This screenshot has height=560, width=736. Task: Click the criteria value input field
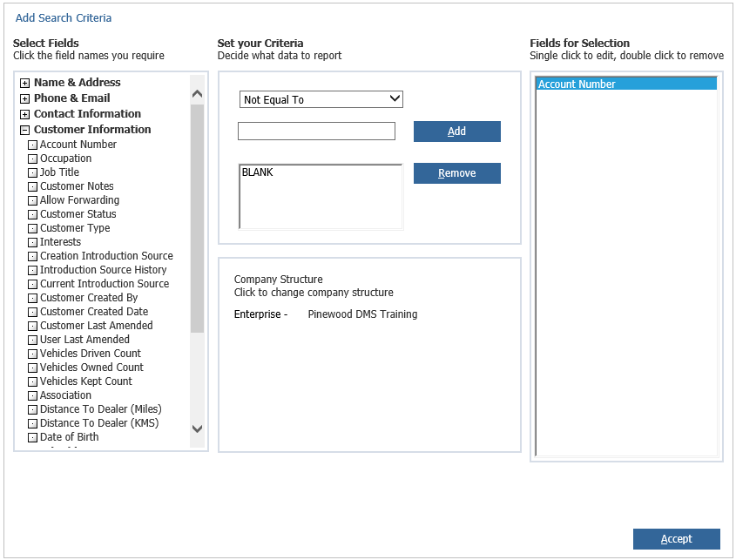(x=316, y=131)
